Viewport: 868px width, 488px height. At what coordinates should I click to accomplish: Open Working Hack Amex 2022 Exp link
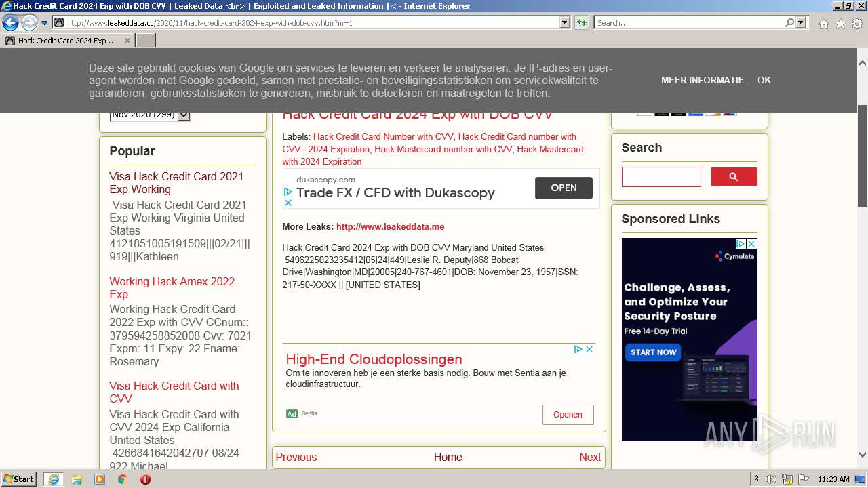tap(172, 288)
